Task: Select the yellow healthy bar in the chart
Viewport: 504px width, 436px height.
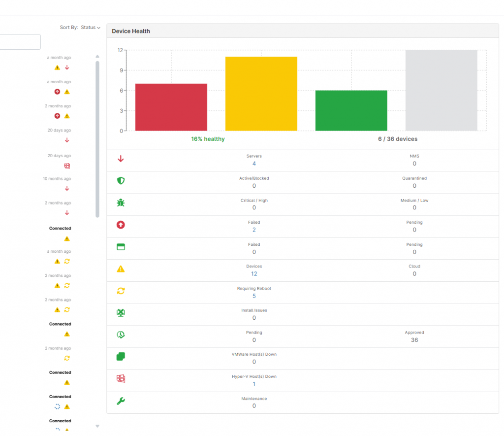Action: (x=261, y=93)
